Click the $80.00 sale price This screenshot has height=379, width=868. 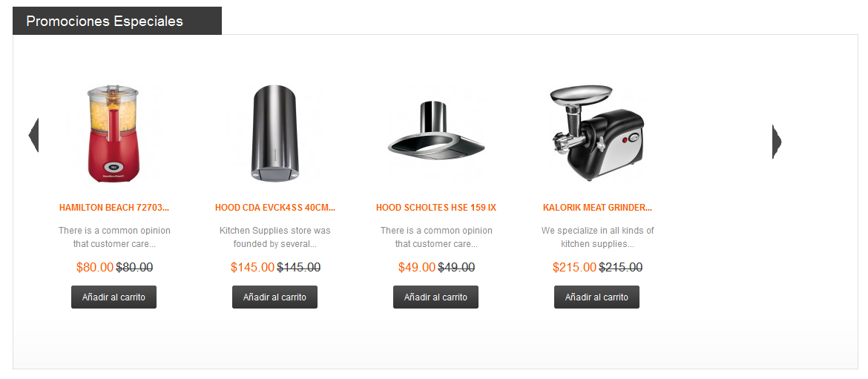[95, 267]
